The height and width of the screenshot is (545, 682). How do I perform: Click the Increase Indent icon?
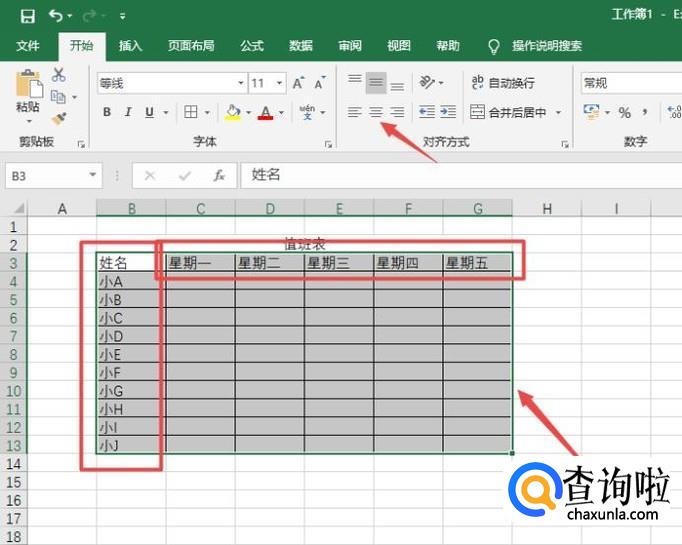448,112
